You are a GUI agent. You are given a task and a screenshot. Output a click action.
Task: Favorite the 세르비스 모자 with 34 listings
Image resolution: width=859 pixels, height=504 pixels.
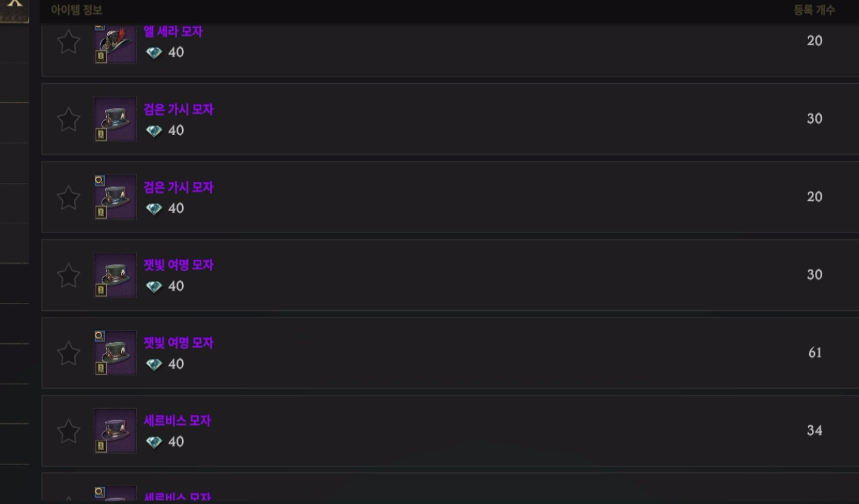pos(68,431)
